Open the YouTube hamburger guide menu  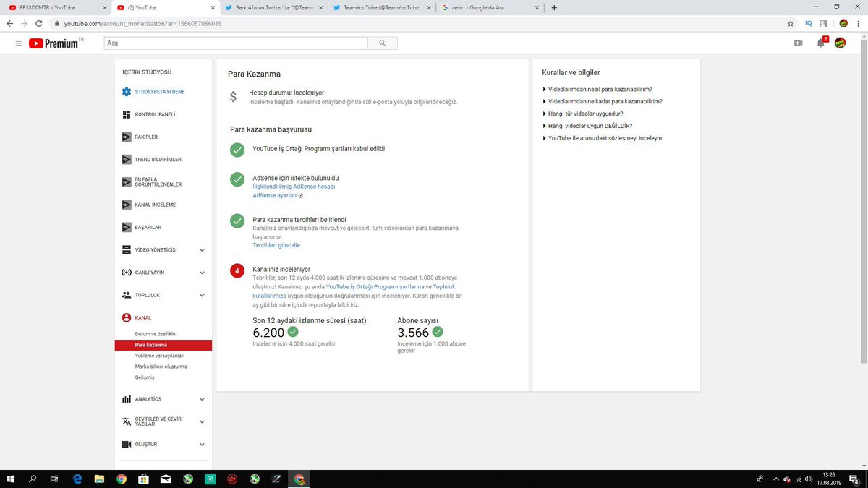pyautogui.click(x=19, y=43)
